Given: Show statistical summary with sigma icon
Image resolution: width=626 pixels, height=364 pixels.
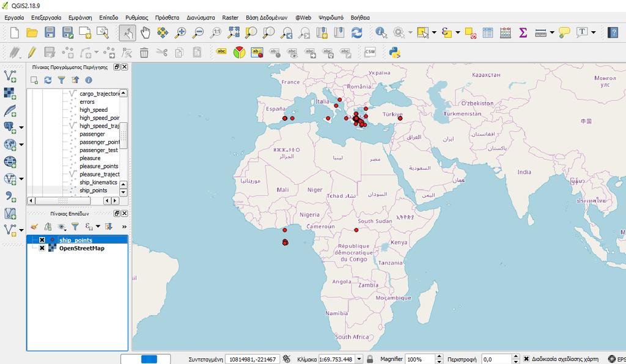Looking at the screenshot, I should 523,32.
